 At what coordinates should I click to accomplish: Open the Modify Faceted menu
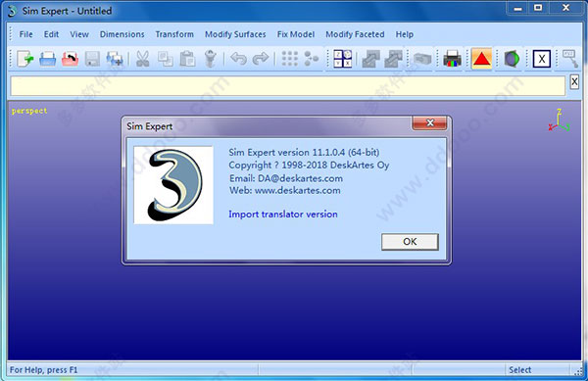tap(355, 34)
